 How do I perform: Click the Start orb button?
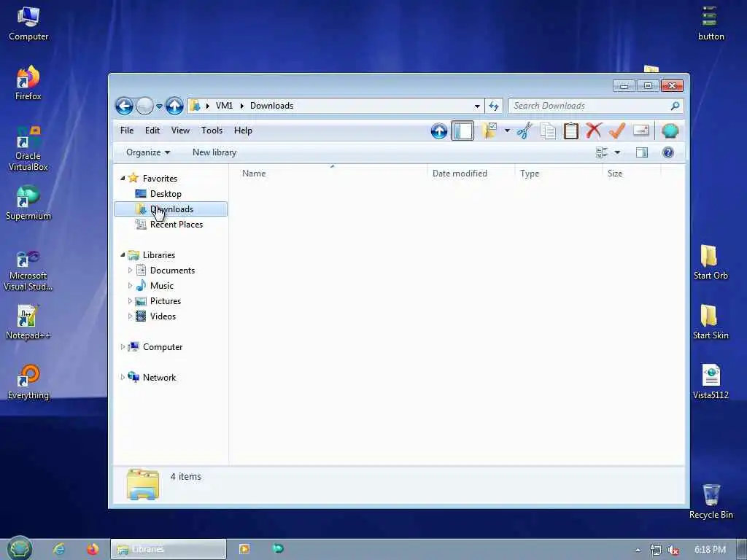[x=19, y=549]
